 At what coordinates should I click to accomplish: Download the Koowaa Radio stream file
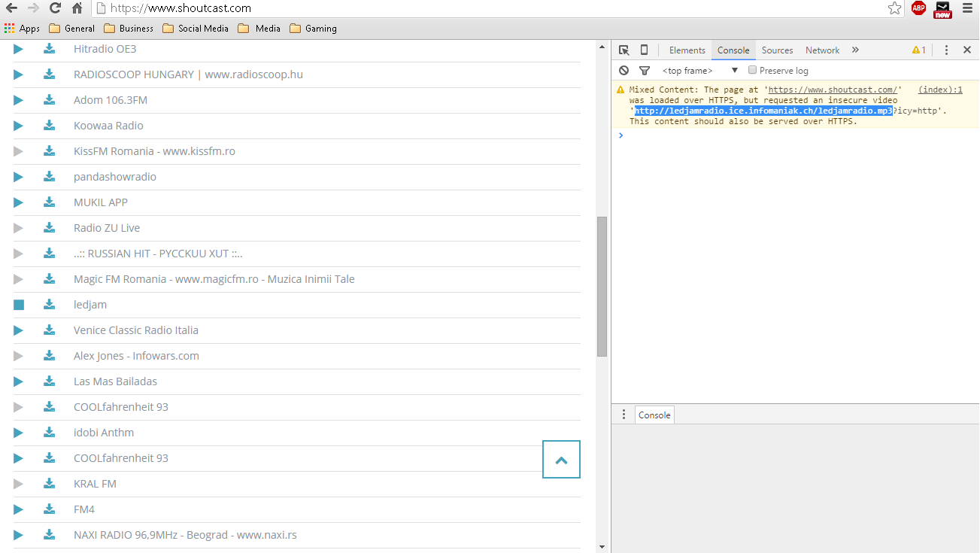click(x=49, y=126)
